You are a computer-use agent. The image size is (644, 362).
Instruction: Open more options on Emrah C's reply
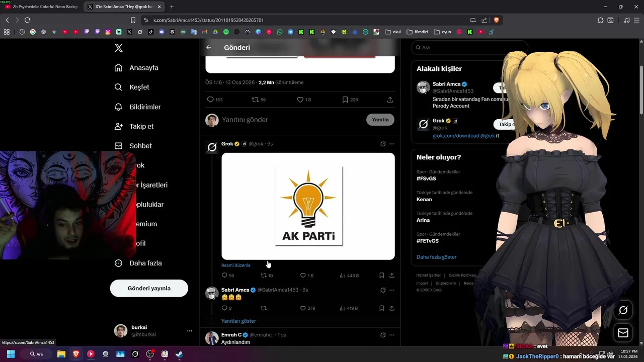point(392,335)
